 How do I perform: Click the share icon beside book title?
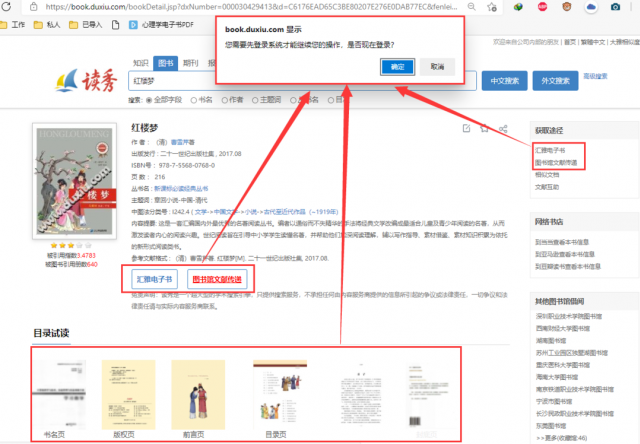[x=503, y=129]
